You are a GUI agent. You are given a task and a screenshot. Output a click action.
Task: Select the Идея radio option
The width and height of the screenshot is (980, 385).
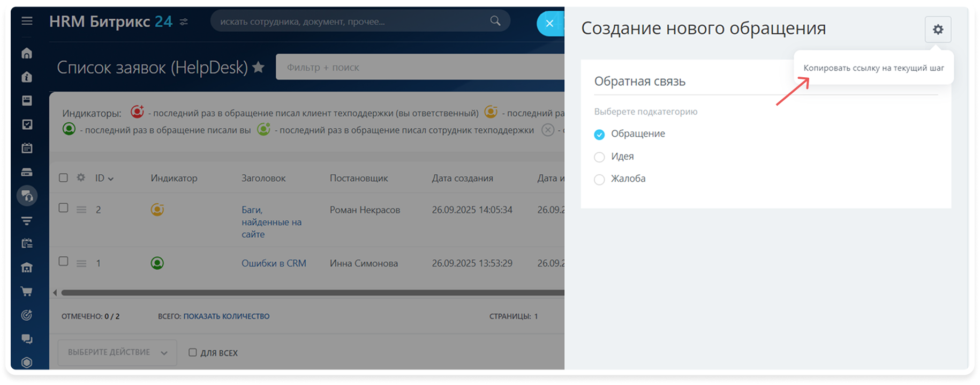pos(599,157)
